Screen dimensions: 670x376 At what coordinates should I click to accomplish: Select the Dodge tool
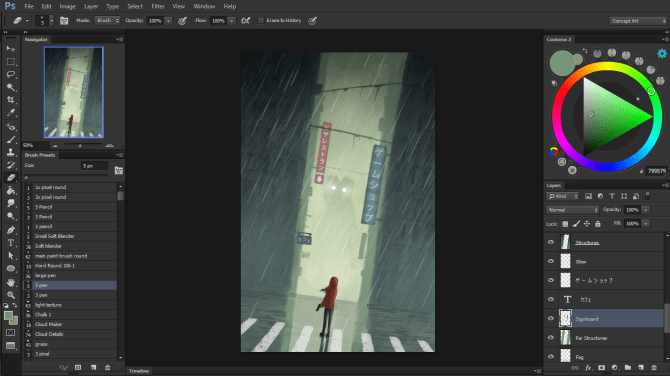(x=11, y=216)
